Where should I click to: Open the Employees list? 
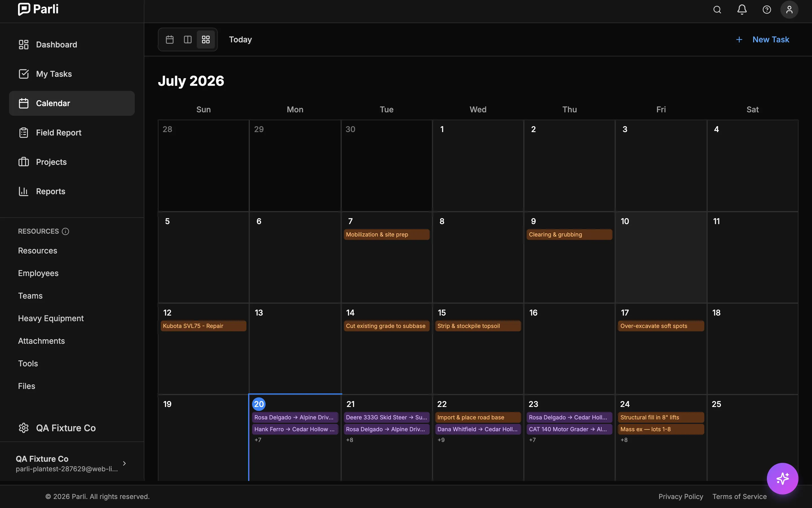coord(38,273)
